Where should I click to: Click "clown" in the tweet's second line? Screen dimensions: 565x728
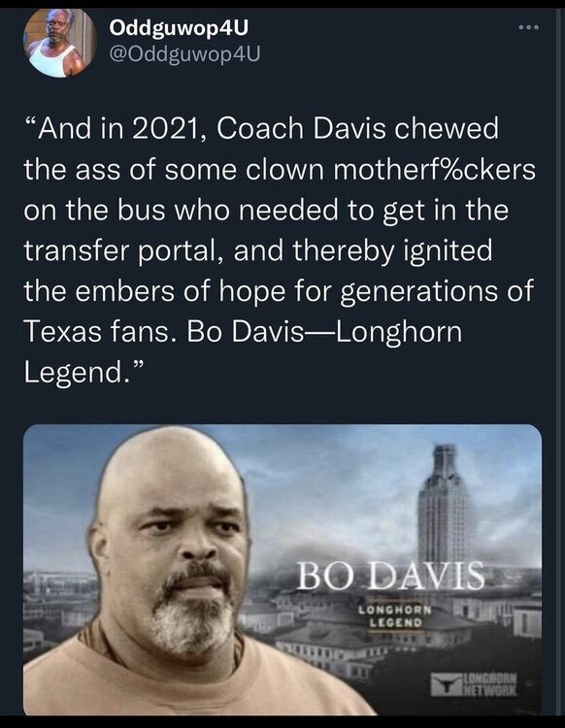(x=283, y=170)
